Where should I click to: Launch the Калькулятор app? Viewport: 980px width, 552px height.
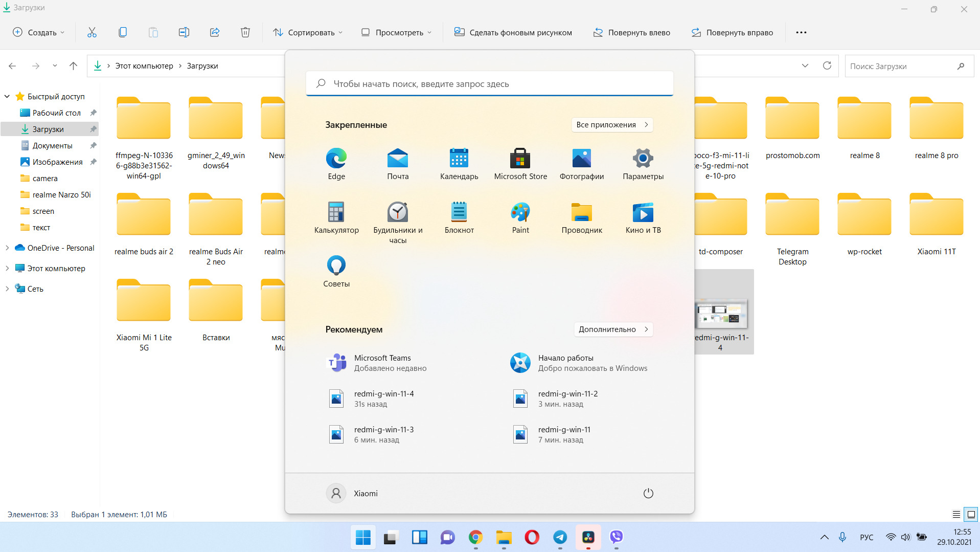[336, 217]
